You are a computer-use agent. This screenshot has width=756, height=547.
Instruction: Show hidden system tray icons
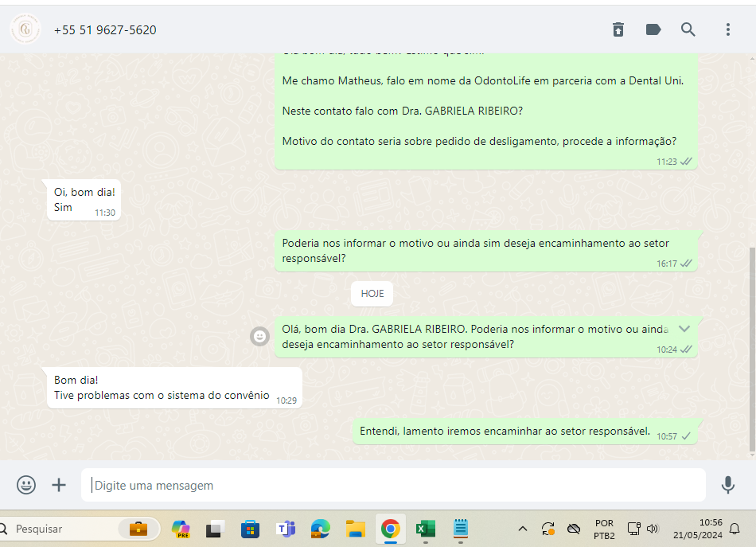[523, 529]
